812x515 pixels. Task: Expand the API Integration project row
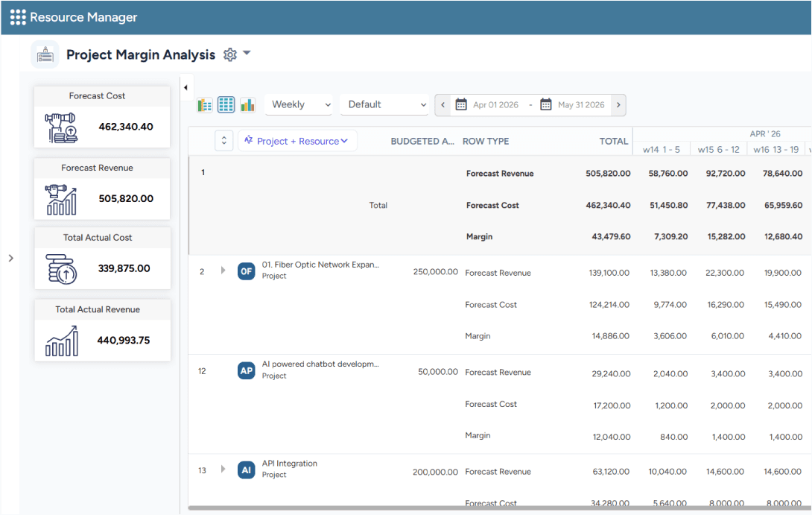(223, 469)
